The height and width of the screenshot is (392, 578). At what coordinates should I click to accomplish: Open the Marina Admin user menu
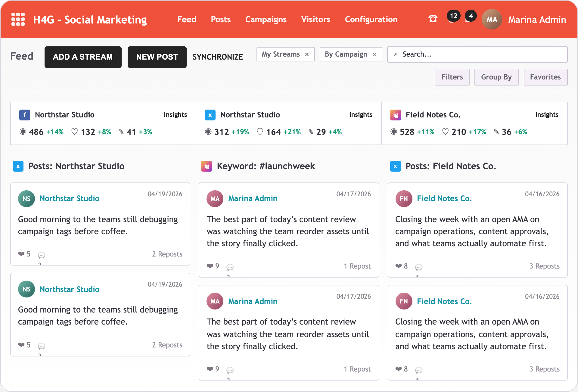[537, 20]
